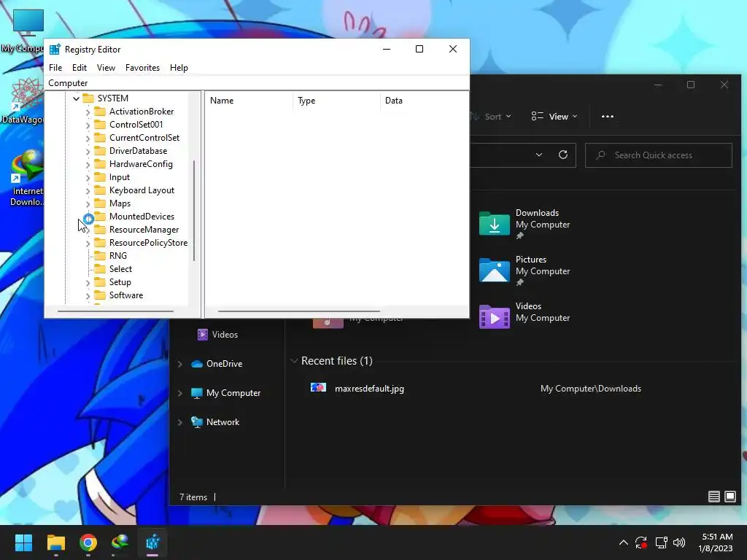Expand Network in the navigation pane
Image resolution: width=747 pixels, height=560 pixels.
(x=180, y=422)
